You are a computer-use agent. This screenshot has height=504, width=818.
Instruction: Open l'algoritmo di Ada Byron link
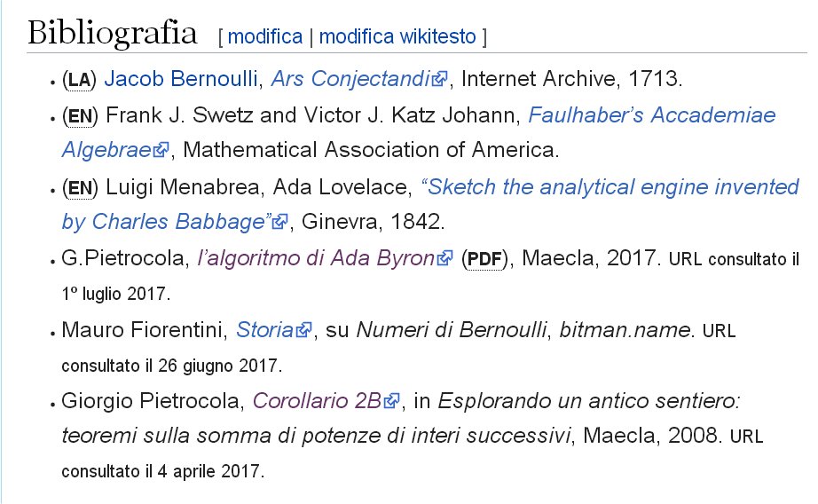click(317, 258)
